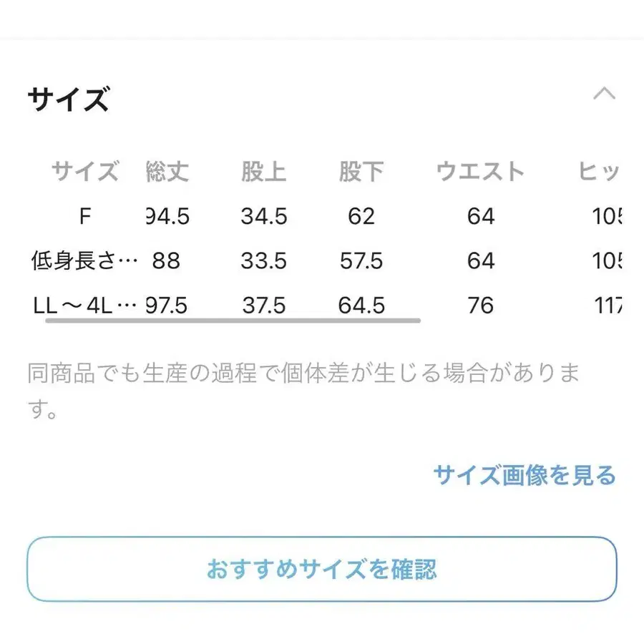Click the horizontal scrollbar under the size table
Screen dimensions: 644x644
coord(233,321)
